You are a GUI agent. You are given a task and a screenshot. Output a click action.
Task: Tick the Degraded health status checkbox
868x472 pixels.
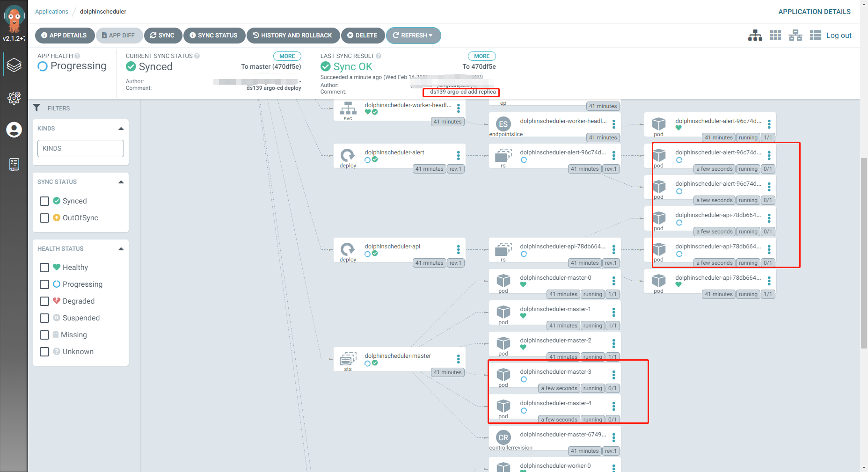coord(44,301)
